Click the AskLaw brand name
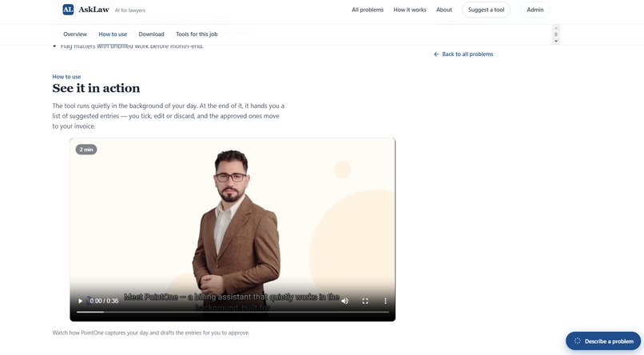The width and height of the screenshot is (644, 355). [x=93, y=10]
